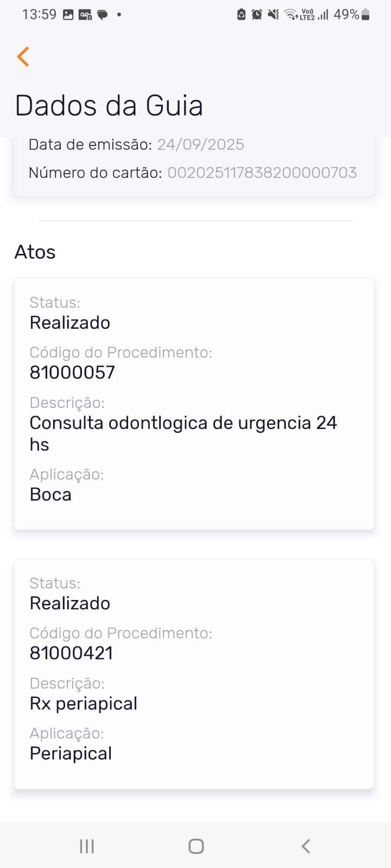Tap the Wi-Fi signal status icon
Screen dimensions: 391x868
tap(291, 15)
